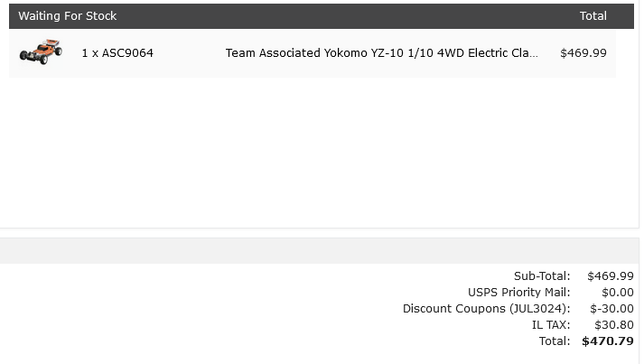The image size is (644, 364).
Task: Click the Total label above the grand total
Action: click(x=555, y=341)
